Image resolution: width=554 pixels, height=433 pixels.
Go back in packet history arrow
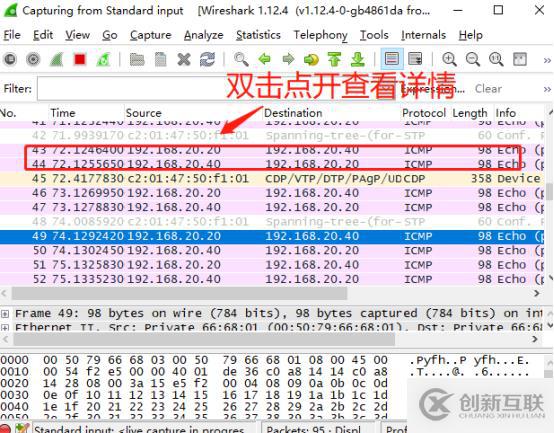(264, 59)
